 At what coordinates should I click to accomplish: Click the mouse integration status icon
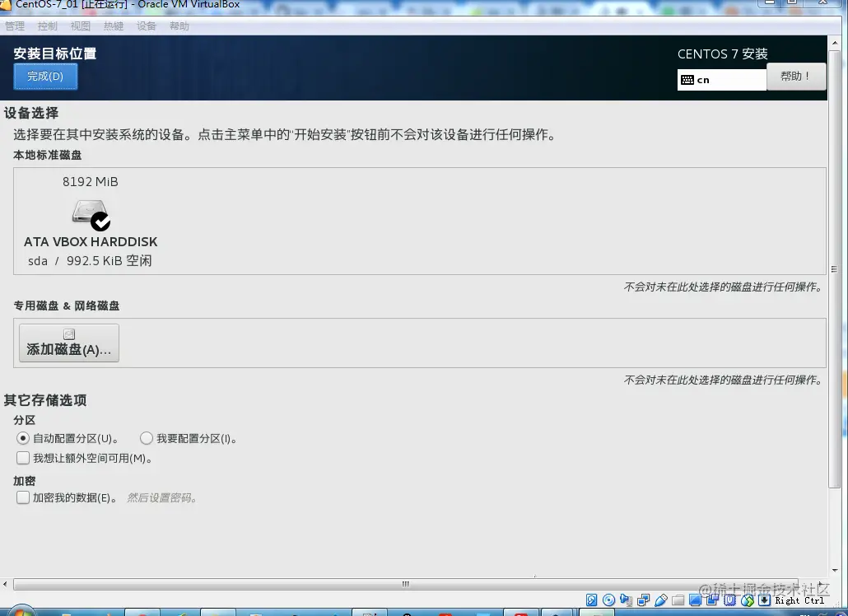tap(748, 600)
